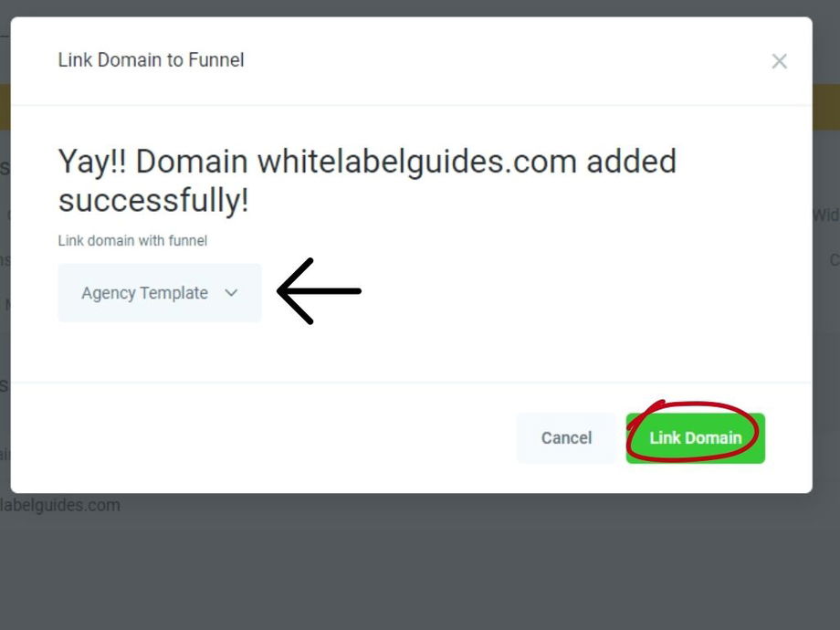Image resolution: width=840 pixels, height=630 pixels.
Task: Close the Link Domain to Funnel dialog
Action: pos(779,61)
